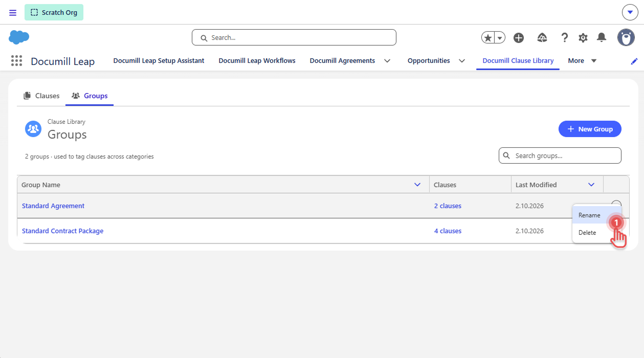Open the 2 clauses link
The width and height of the screenshot is (644, 358).
(x=448, y=206)
